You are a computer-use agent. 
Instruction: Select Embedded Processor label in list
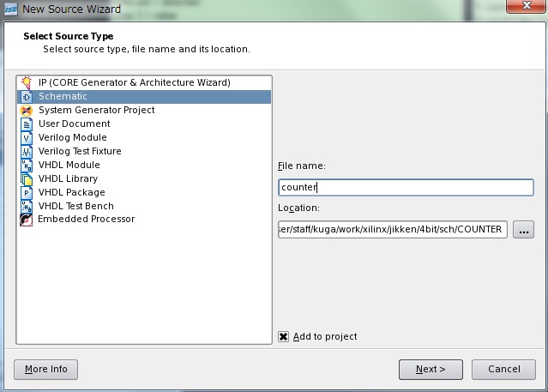click(x=86, y=220)
